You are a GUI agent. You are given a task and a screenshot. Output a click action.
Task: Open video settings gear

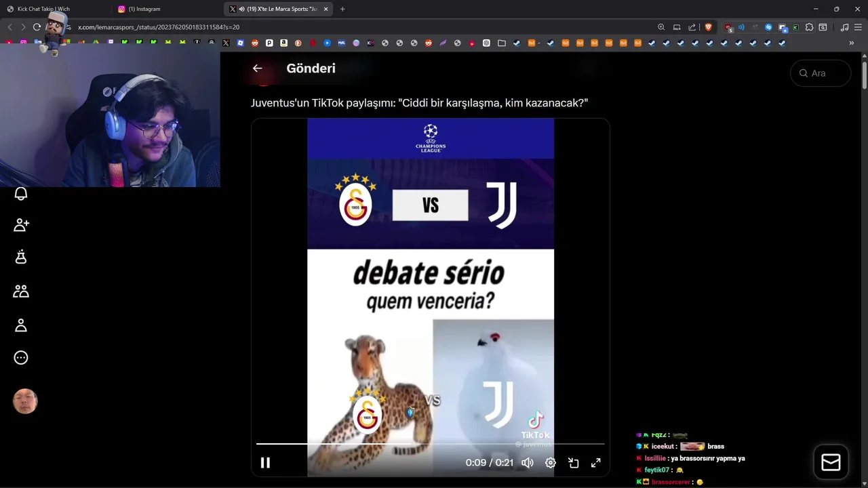[x=551, y=462]
